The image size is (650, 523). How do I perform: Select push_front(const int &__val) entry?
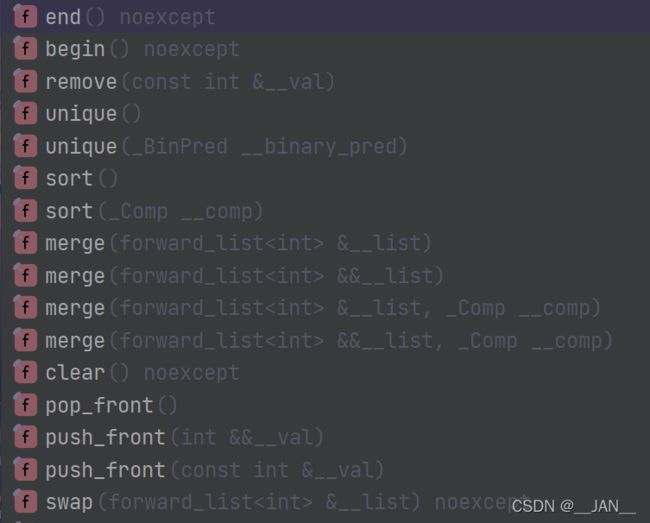click(325, 469)
